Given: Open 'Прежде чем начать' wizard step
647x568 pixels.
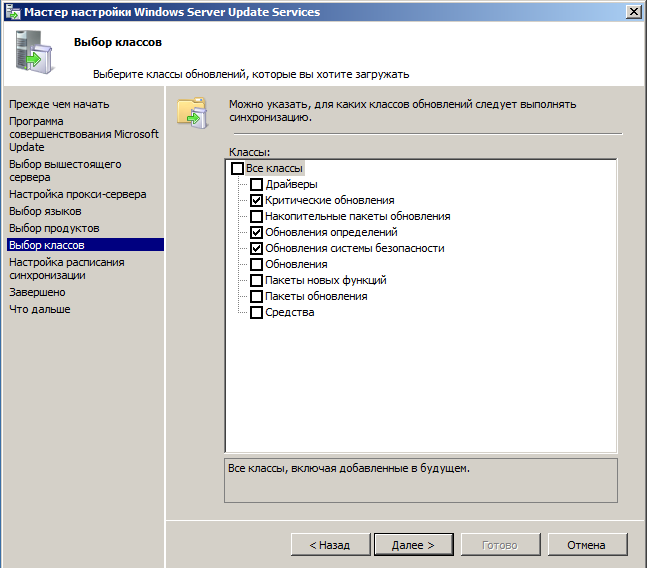Looking at the screenshot, I should pyautogui.click(x=59, y=104).
